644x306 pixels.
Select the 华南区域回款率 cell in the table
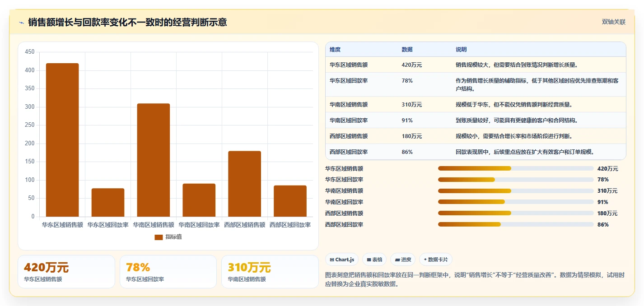[x=349, y=121]
